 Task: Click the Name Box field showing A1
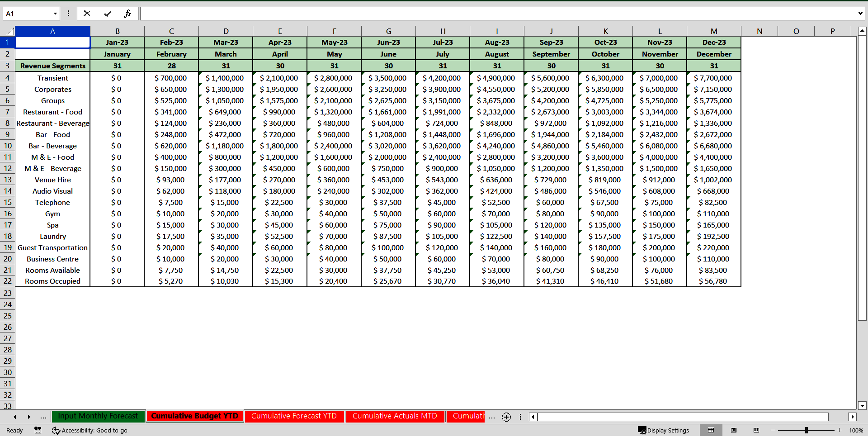coord(28,14)
